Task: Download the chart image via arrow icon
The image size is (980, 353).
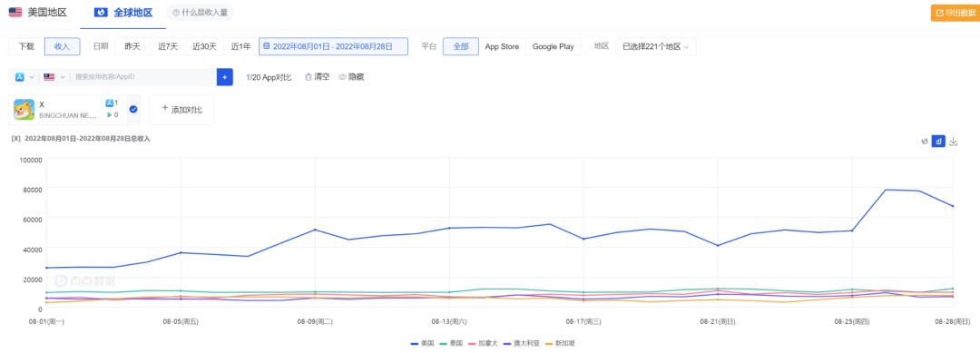Action: [x=953, y=142]
